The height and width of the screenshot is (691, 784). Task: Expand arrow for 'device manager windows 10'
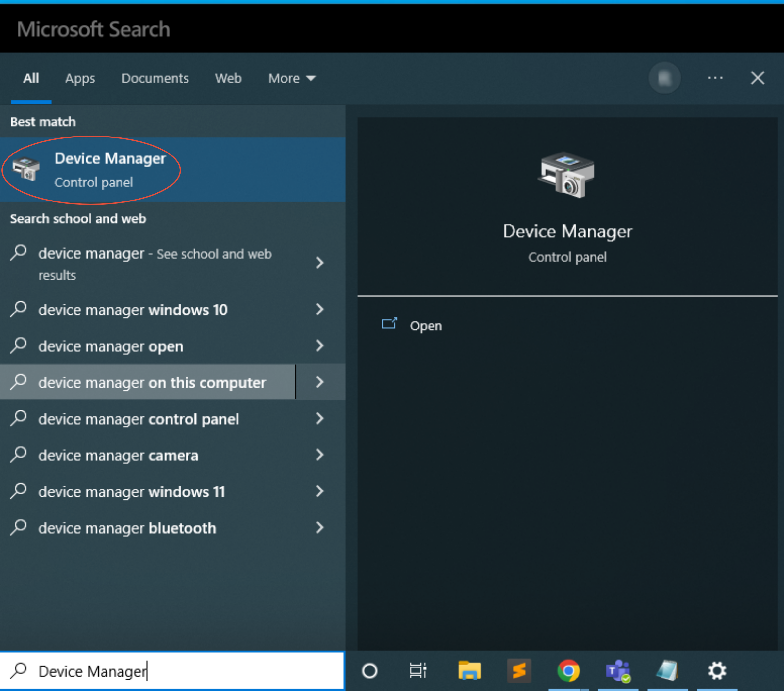[x=319, y=309]
